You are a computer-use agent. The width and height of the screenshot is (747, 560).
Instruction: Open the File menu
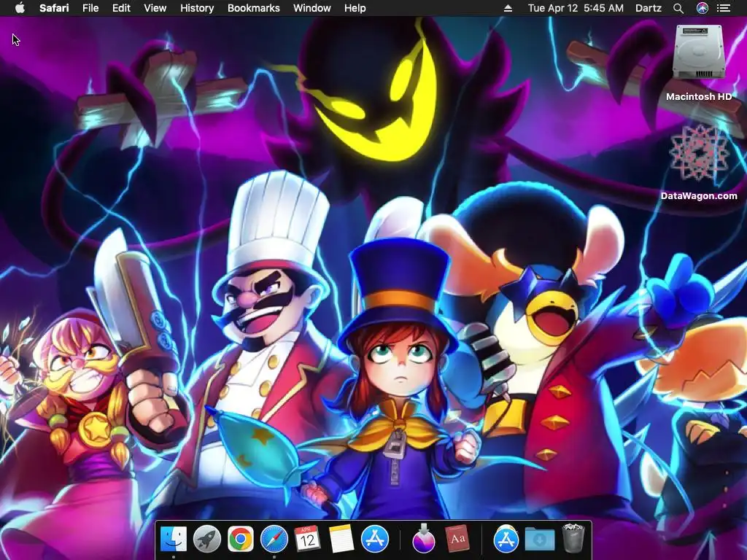pyautogui.click(x=90, y=8)
